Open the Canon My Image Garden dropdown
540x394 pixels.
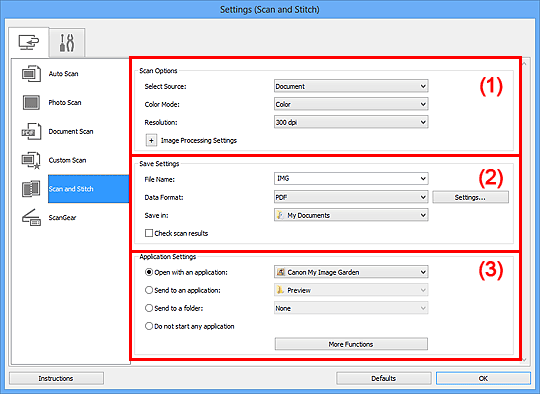tap(351, 272)
